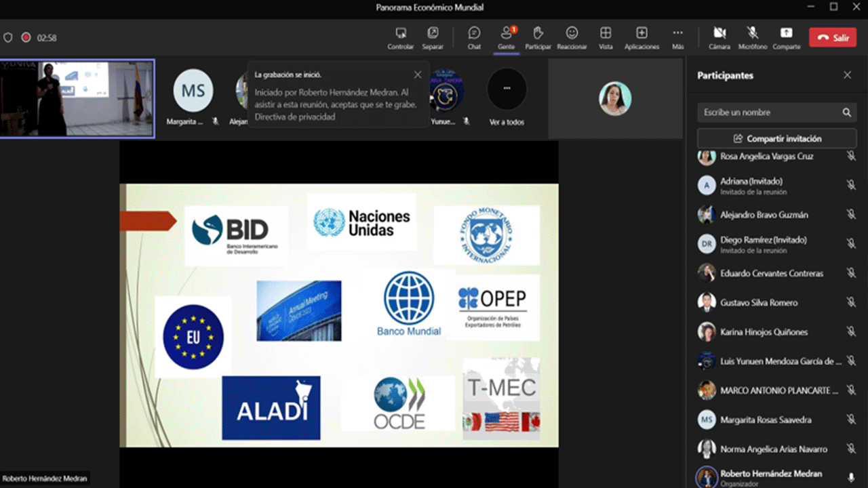The height and width of the screenshot is (488, 868).
Task: Close the Participantes panel
Action: coord(847,75)
